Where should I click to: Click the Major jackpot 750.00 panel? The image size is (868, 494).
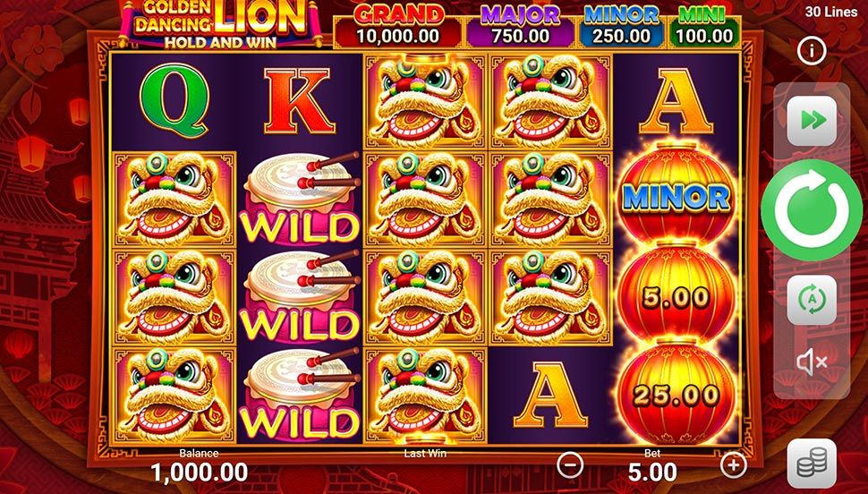pos(520,26)
